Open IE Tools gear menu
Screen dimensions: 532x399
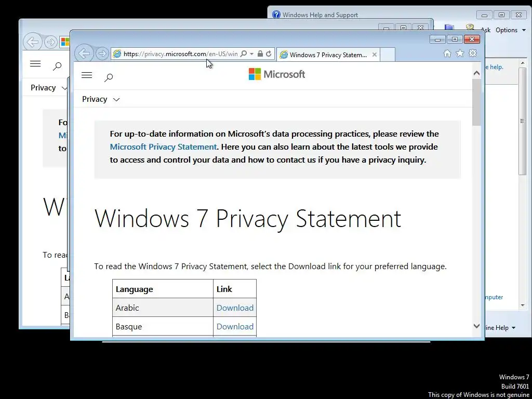(473, 54)
